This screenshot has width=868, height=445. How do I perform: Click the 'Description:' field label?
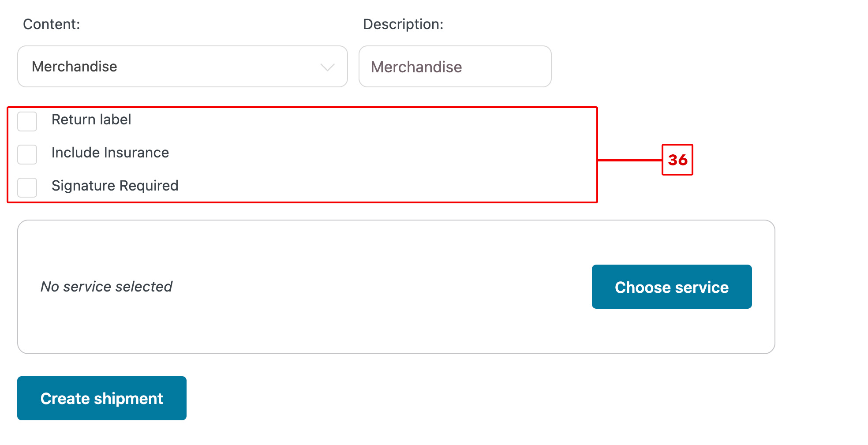click(x=403, y=24)
